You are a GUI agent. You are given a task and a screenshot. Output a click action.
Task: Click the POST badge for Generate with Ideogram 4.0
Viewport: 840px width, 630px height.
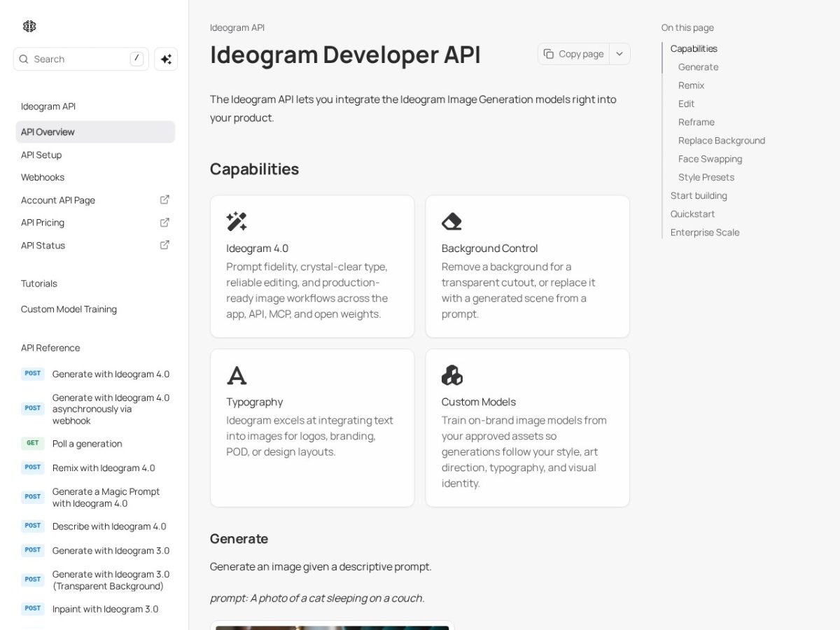(x=33, y=374)
